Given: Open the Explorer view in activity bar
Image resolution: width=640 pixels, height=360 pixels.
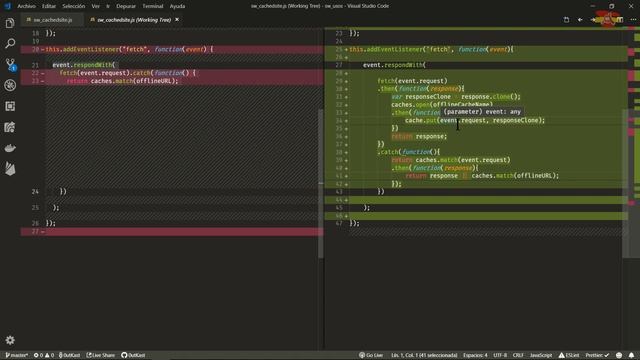Looking at the screenshot, I should click(x=10, y=23).
